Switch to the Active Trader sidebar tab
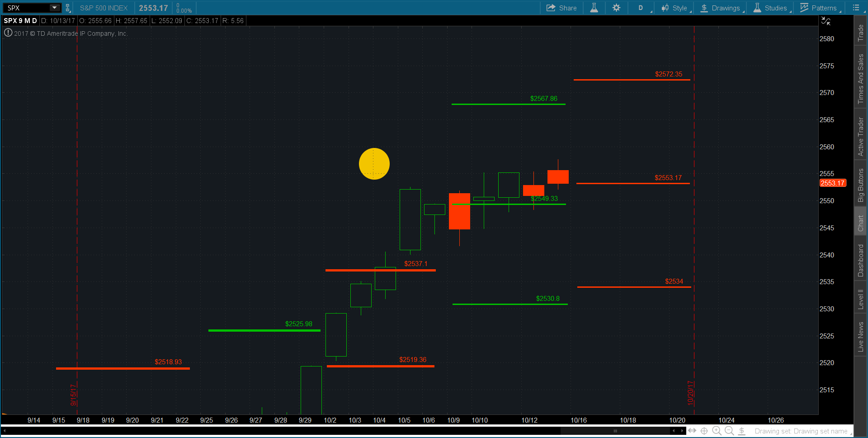Image resolution: width=868 pixels, height=438 pixels. [x=861, y=137]
